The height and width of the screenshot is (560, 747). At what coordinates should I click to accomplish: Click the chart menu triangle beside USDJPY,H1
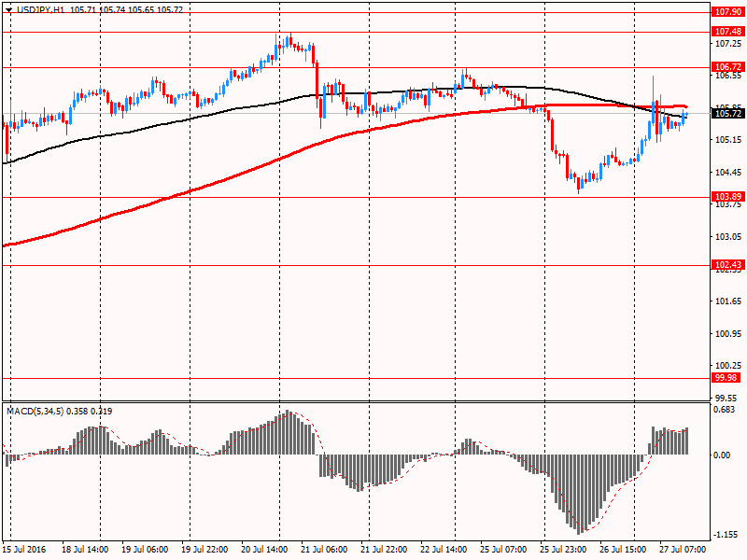click(8, 9)
